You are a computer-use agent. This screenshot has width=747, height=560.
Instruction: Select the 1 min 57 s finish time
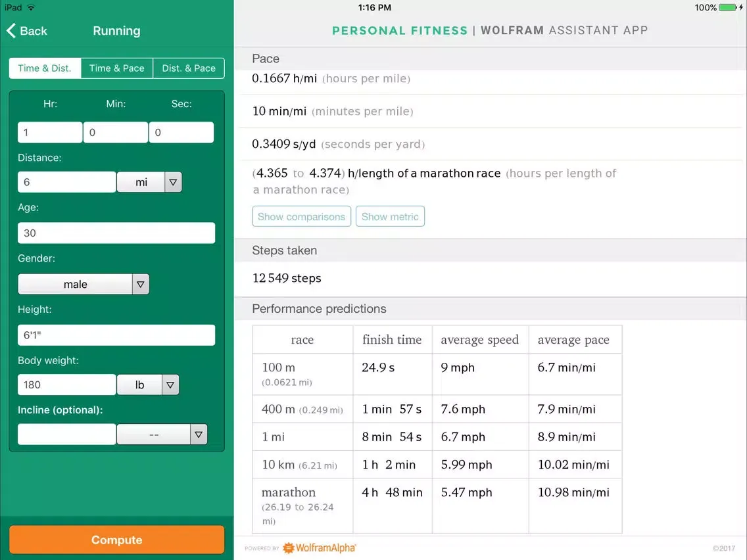(x=392, y=409)
